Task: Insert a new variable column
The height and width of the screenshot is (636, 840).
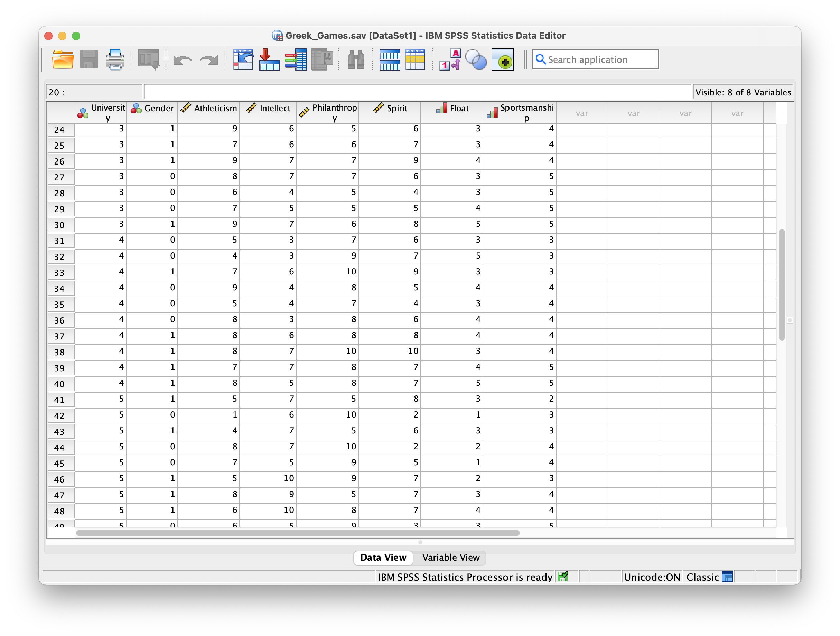Action: [x=415, y=59]
